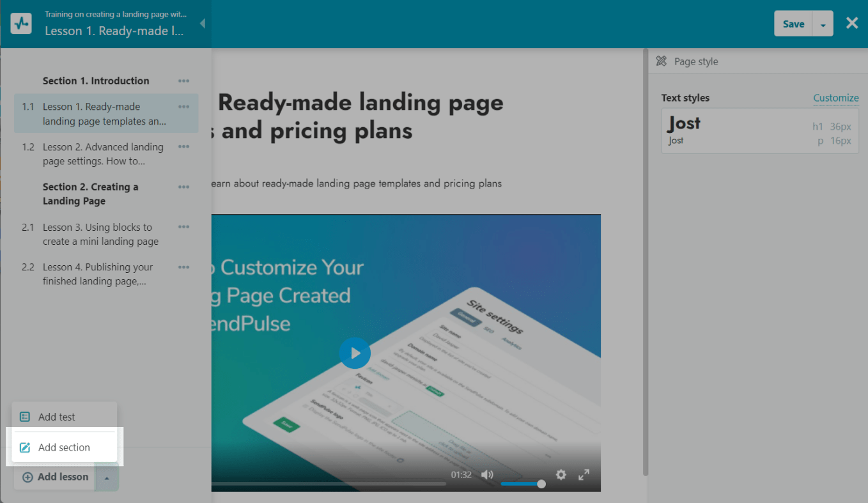This screenshot has height=503, width=868.
Task: Play the video with the center play button
Action: click(x=355, y=353)
